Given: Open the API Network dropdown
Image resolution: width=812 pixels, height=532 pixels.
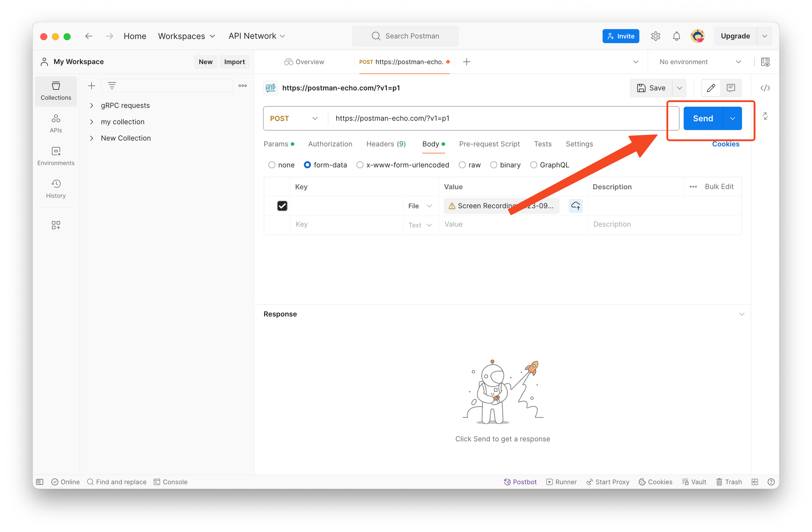Looking at the screenshot, I should click(x=257, y=36).
